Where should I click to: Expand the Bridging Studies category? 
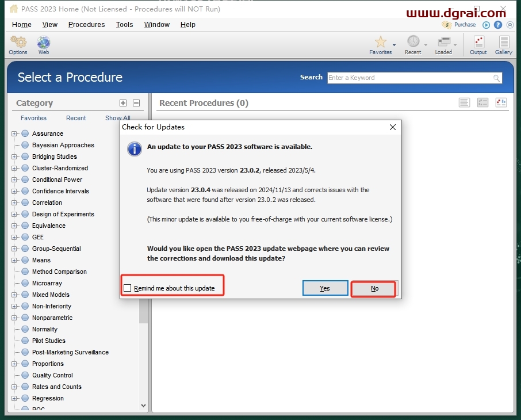point(14,156)
